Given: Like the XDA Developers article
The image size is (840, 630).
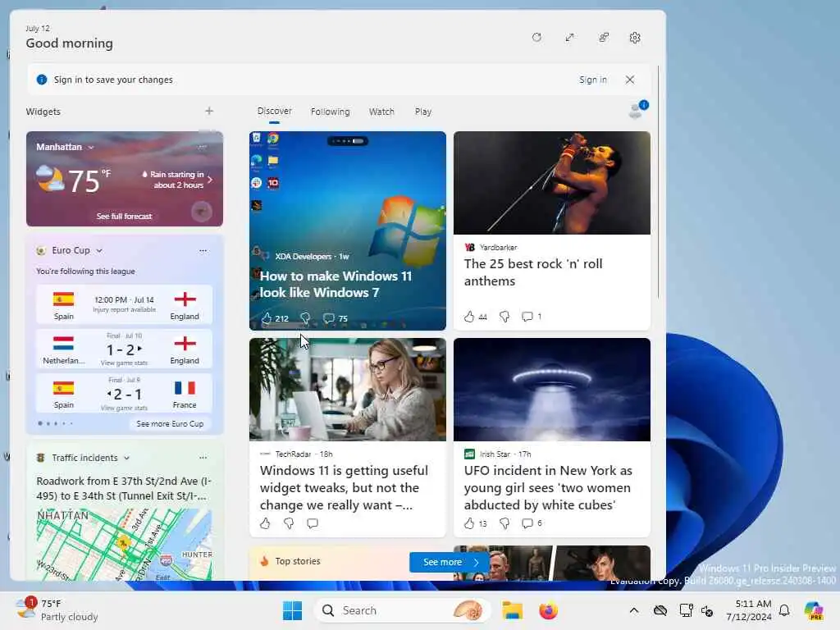Looking at the screenshot, I should click(x=267, y=319).
